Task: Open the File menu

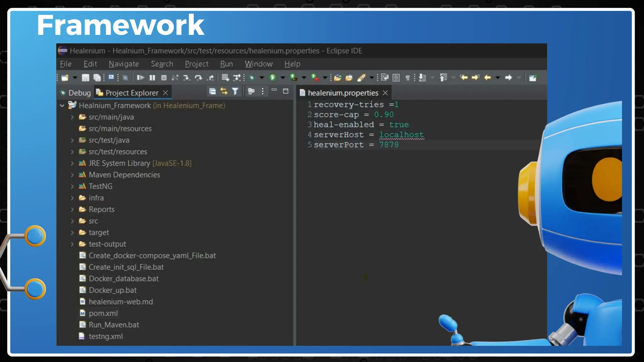Action: coord(66,64)
